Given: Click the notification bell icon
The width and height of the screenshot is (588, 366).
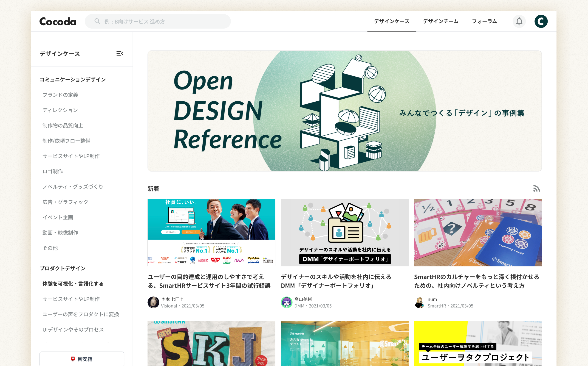Looking at the screenshot, I should [519, 21].
